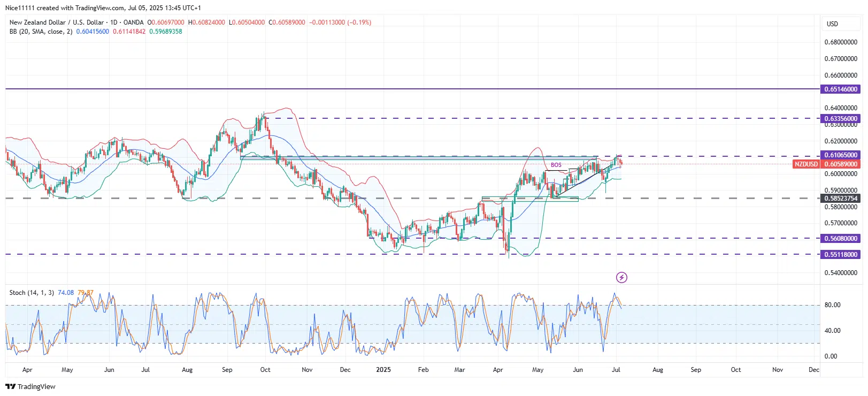This screenshot has height=396, width=868.
Task: Open the Stoch (14, 1, 3) indicator legend
Action: [32, 293]
